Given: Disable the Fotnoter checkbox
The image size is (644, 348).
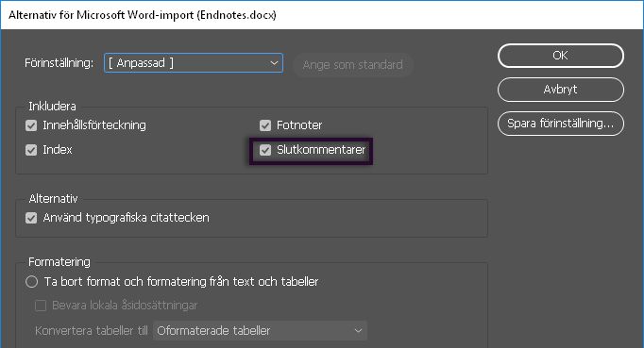Looking at the screenshot, I should click(265, 125).
